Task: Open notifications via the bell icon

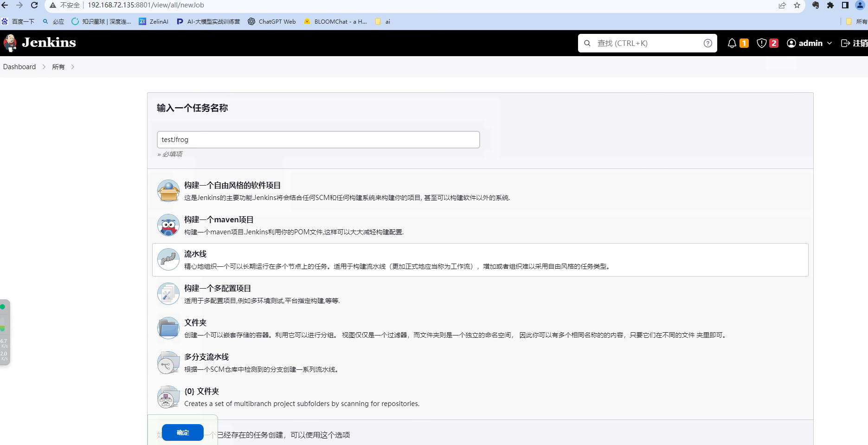Action: tap(732, 43)
